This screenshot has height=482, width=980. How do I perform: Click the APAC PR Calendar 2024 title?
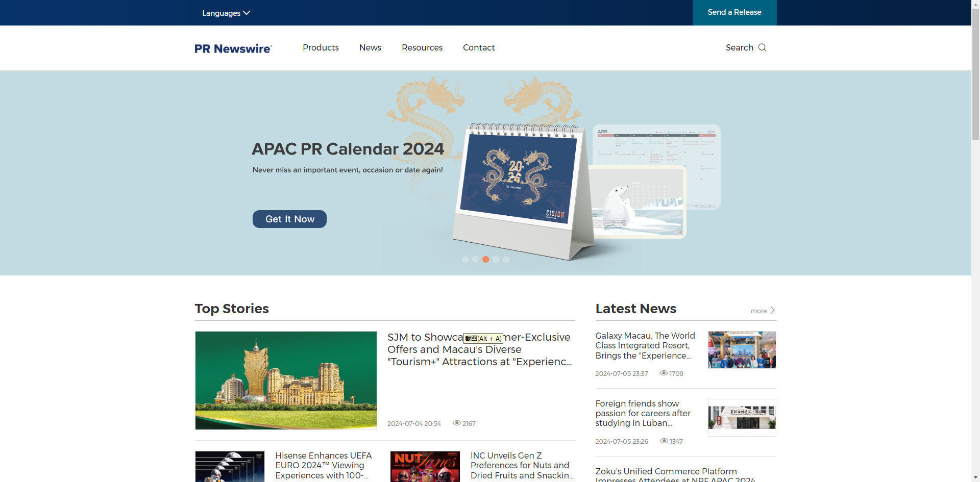click(348, 149)
